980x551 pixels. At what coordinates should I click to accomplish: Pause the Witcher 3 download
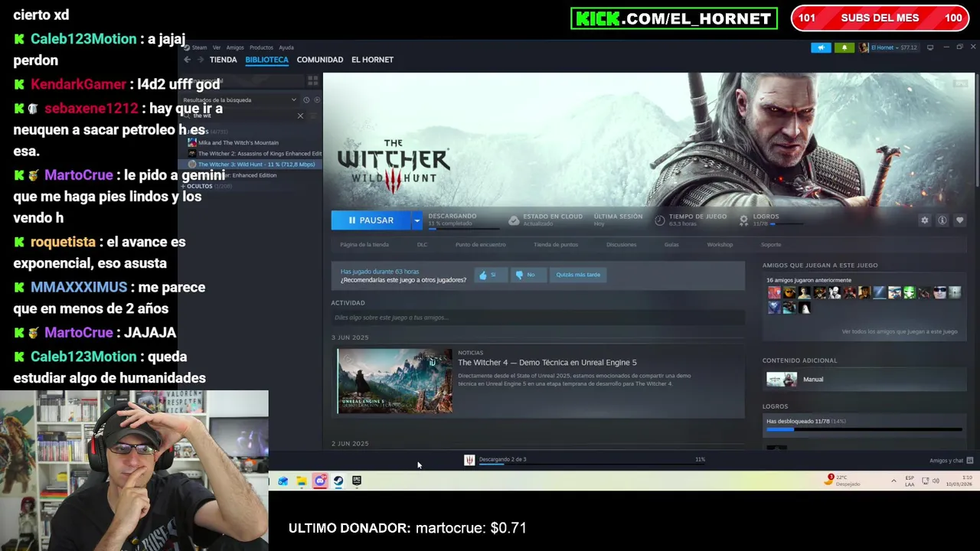click(x=371, y=220)
